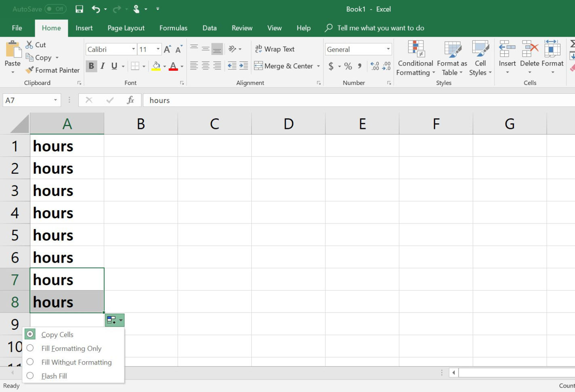Viewport: 575px width, 392px height.
Task: Select the Copy Cells radio button
Action: click(x=30, y=334)
